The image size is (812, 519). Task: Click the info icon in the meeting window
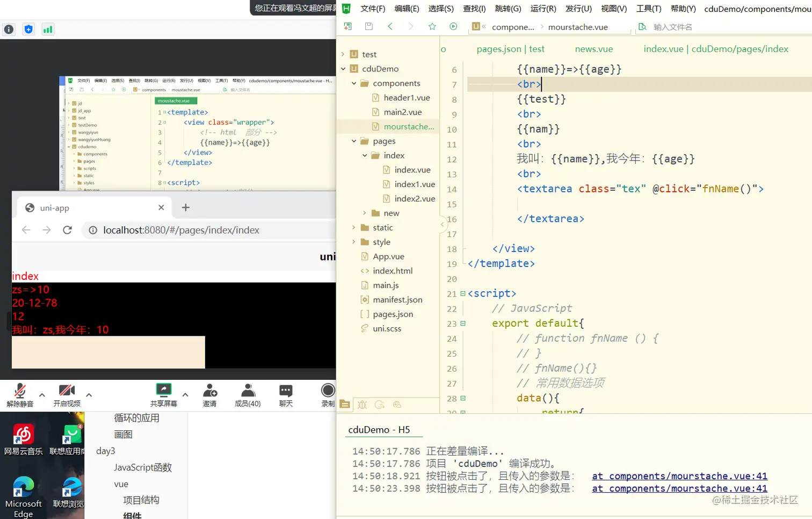coord(9,30)
